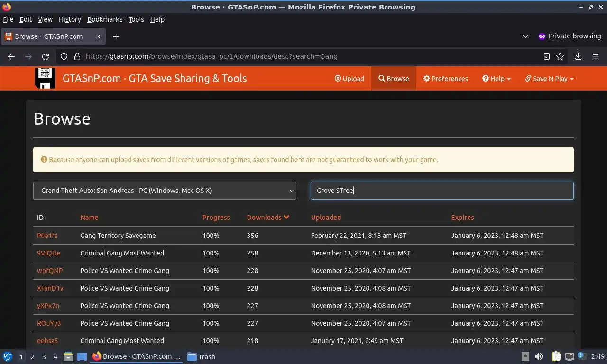Bookmark this page with the star icon

(x=560, y=56)
